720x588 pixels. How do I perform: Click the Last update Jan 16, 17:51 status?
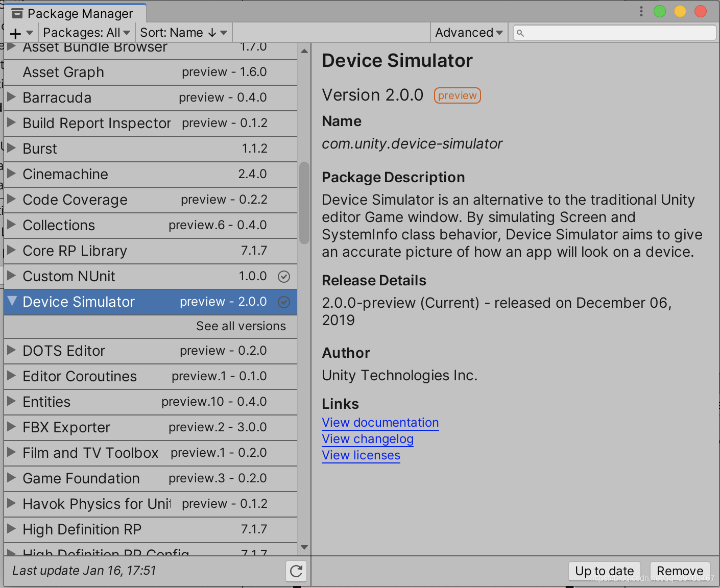(84, 571)
